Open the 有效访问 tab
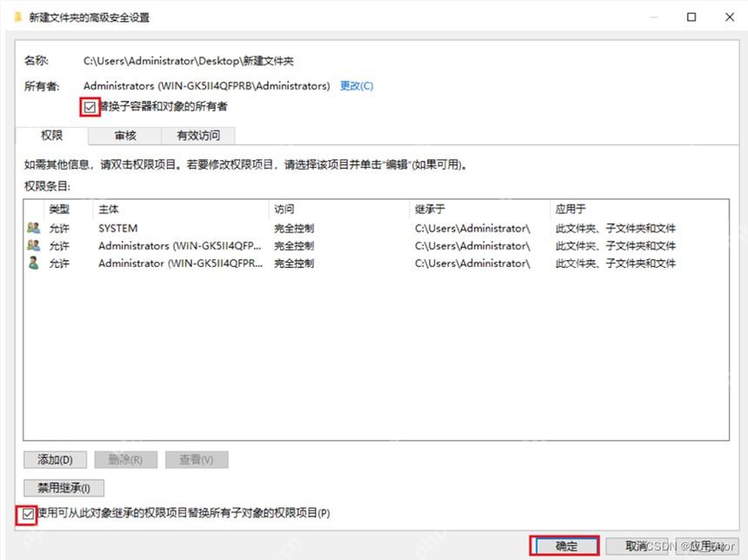Image resolution: width=748 pixels, height=560 pixels. (x=198, y=136)
